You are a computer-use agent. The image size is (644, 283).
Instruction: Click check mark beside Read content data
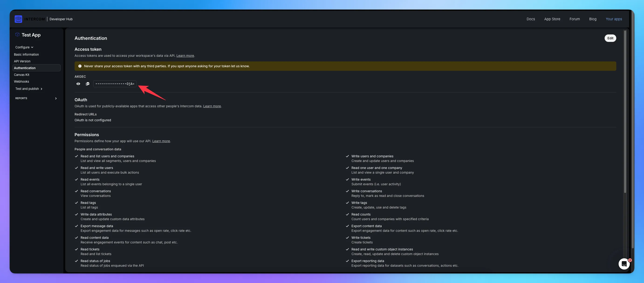click(x=76, y=238)
